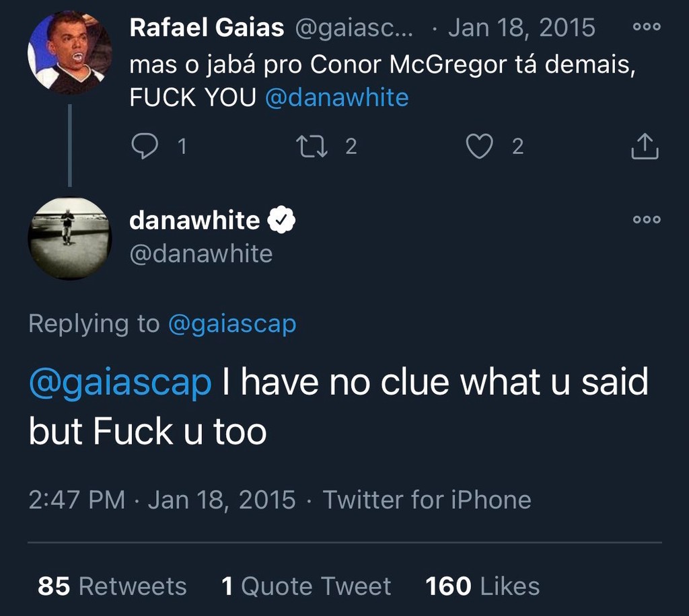Click the verified badge next to danawhite
This screenshot has height=616, width=689.
pyautogui.click(x=283, y=220)
